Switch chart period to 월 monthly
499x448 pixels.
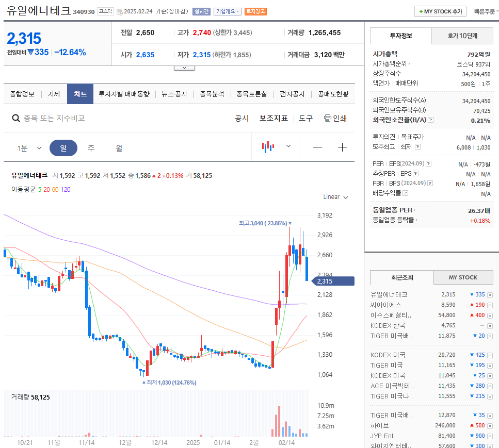point(119,147)
